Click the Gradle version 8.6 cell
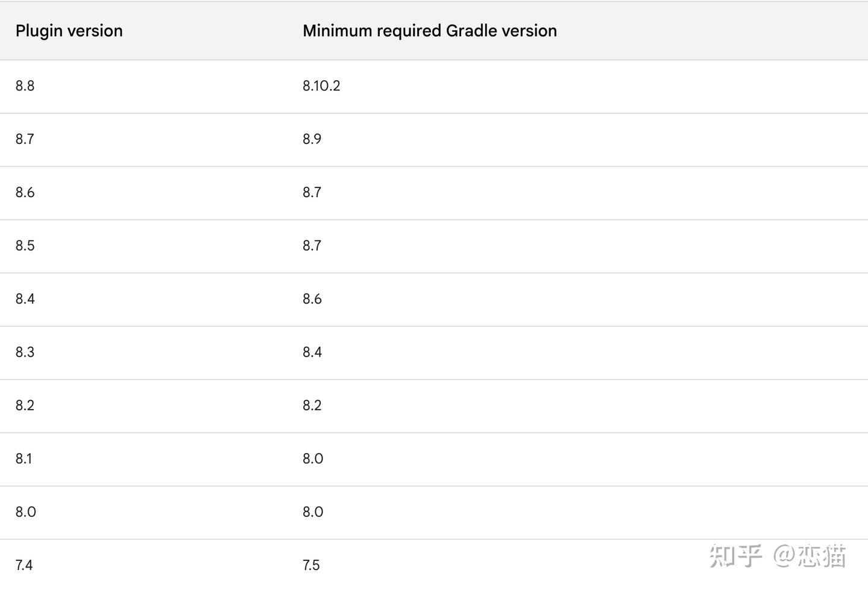The height and width of the screenshot is (591, 868). (312, 299)
